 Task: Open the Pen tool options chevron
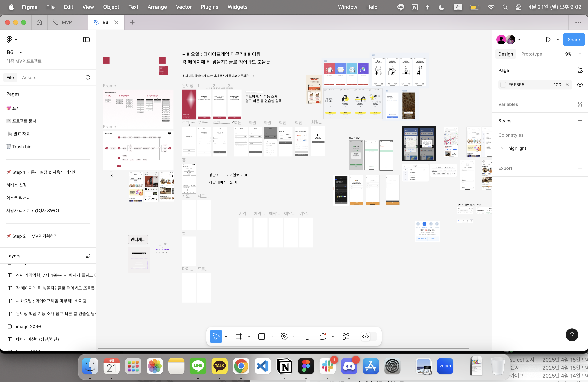click(x=294, y=337)
